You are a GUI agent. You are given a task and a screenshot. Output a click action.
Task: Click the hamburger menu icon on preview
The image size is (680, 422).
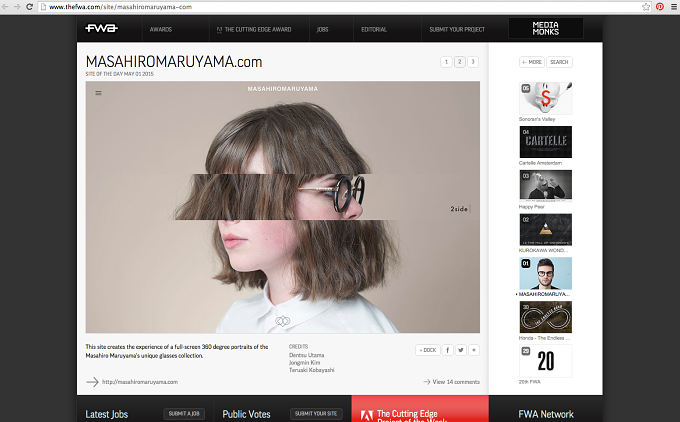[98, 92]
